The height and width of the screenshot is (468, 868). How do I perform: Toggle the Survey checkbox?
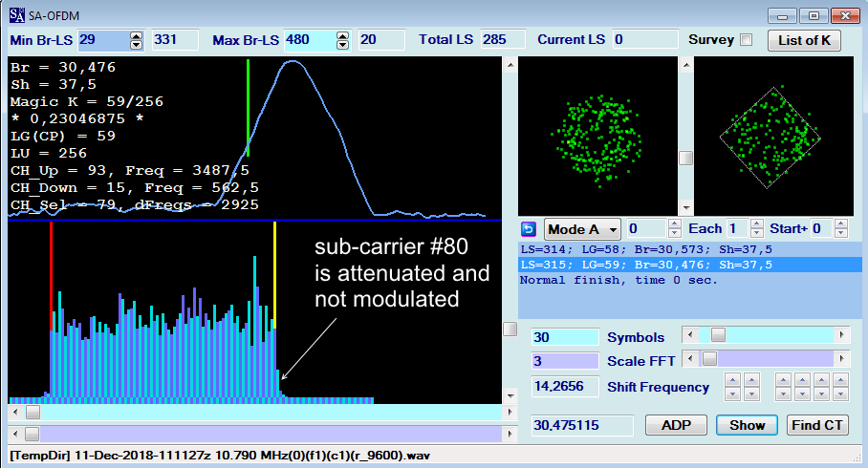click(x=747, y=40)
